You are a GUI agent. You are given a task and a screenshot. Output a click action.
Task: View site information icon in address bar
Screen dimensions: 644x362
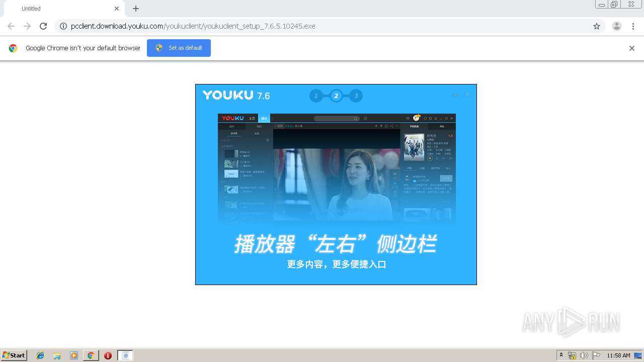coord(63,26)
